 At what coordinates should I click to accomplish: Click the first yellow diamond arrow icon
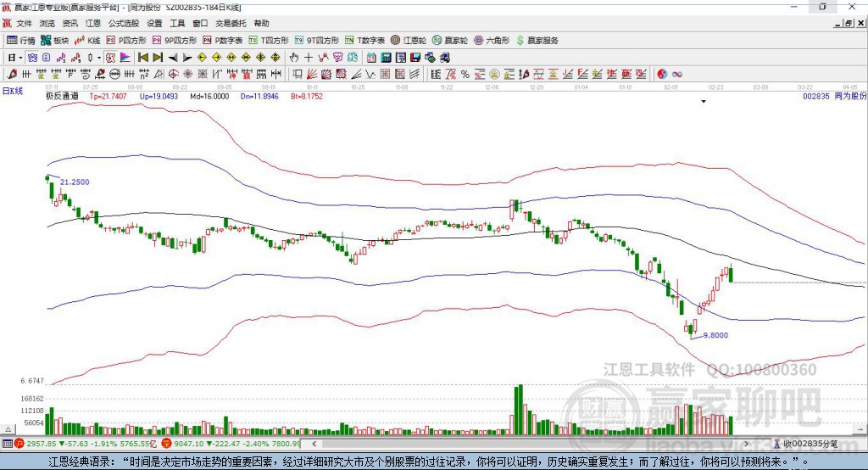coord(202,58)
